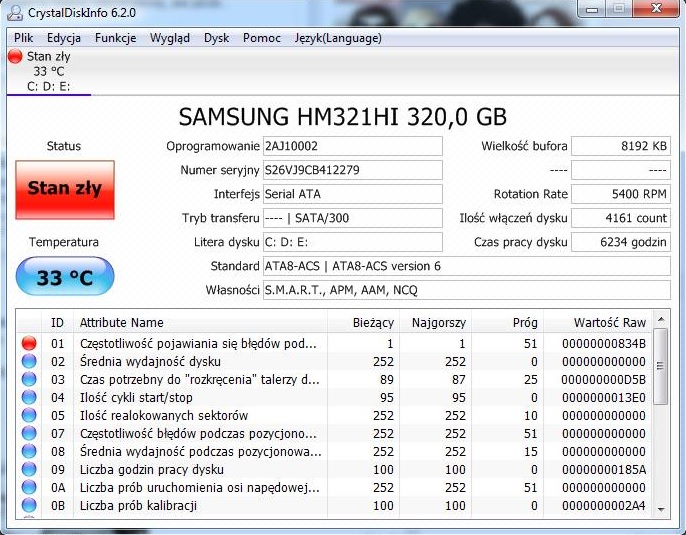
Task: Click the Wartość Raw column header
Action: (598, 322)
